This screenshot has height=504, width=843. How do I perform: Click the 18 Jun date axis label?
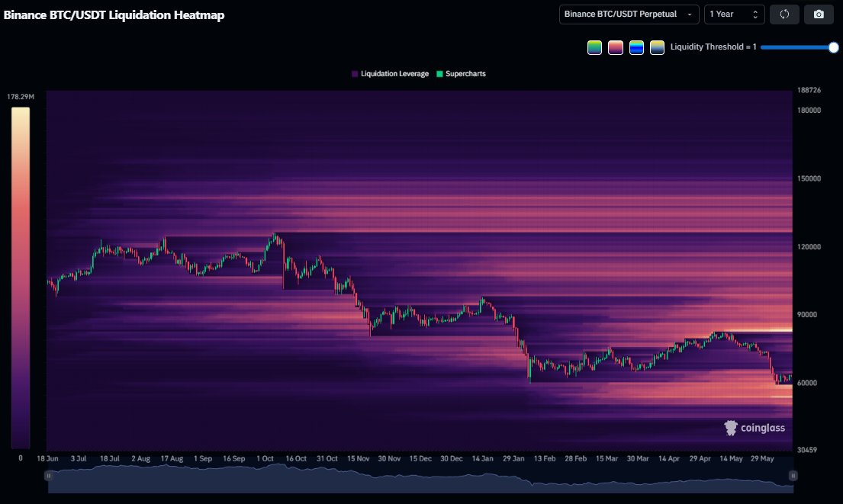[47, 458]
